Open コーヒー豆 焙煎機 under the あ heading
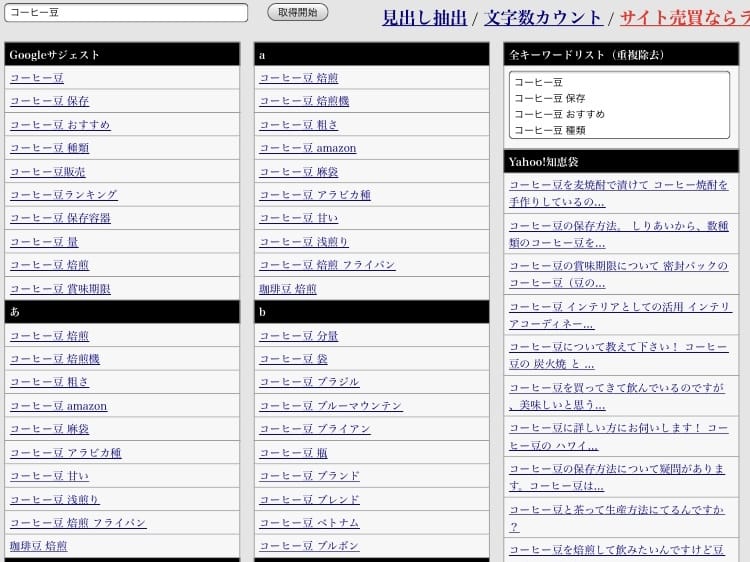Screen dimensions: 750x562 55,359
